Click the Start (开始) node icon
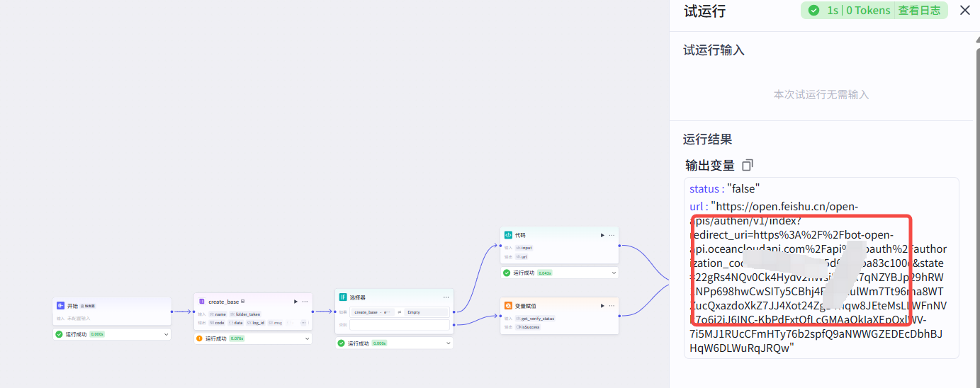 coord(60,305)
